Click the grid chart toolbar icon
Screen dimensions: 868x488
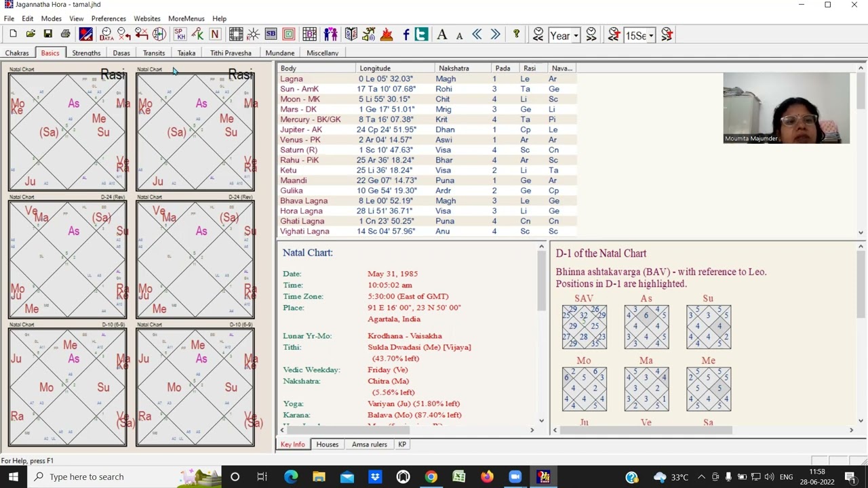point(235,35)
